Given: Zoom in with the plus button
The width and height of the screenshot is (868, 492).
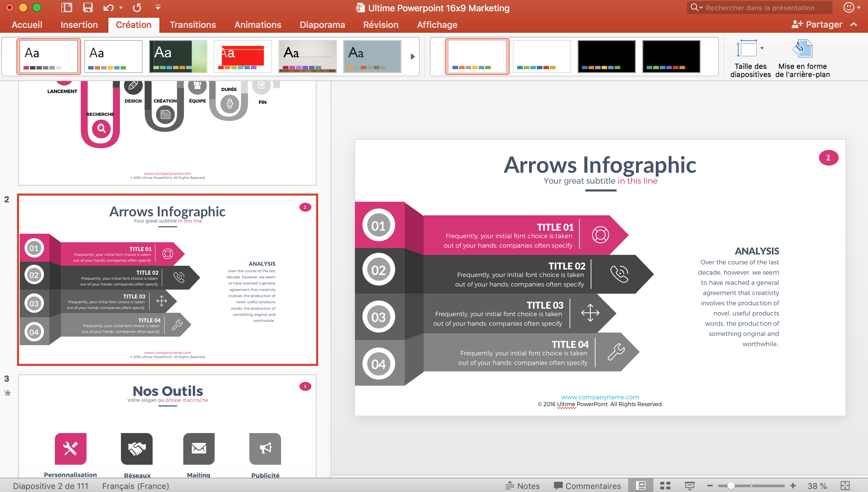Looking at the screenshot, I should (793, 486).
